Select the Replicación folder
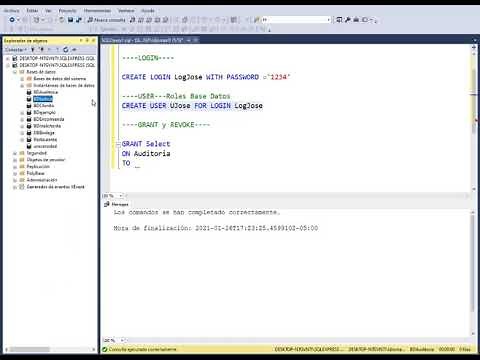The image size is (480, 360). [38, 166]
